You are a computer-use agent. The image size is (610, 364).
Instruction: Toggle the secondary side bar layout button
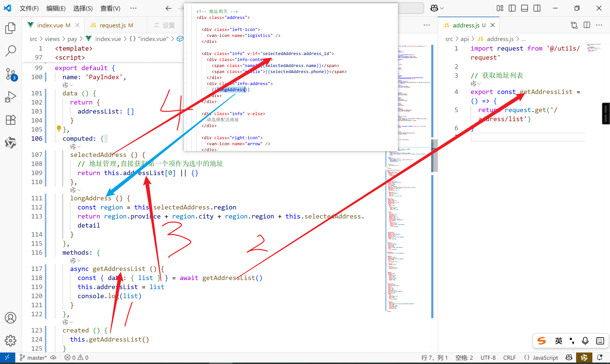click(x=537, y=8)
